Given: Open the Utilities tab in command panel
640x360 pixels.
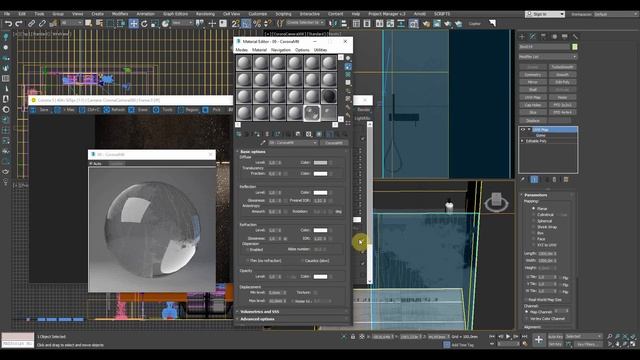Looking at the screenshot, I should tap(575, 37).
